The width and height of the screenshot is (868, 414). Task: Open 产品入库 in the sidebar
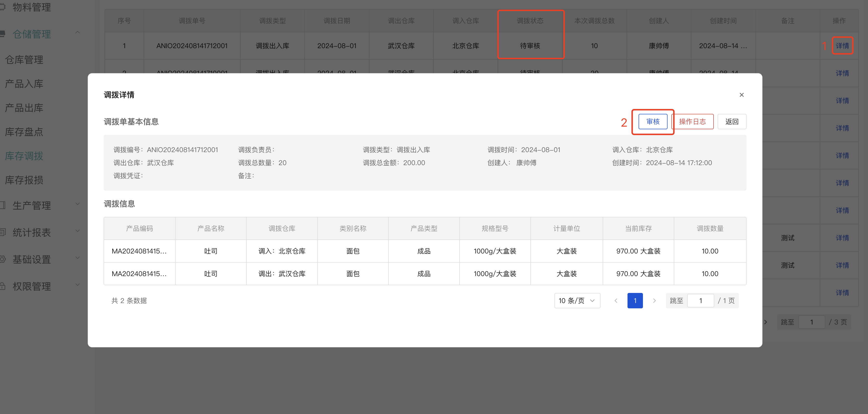pos(24,84)
